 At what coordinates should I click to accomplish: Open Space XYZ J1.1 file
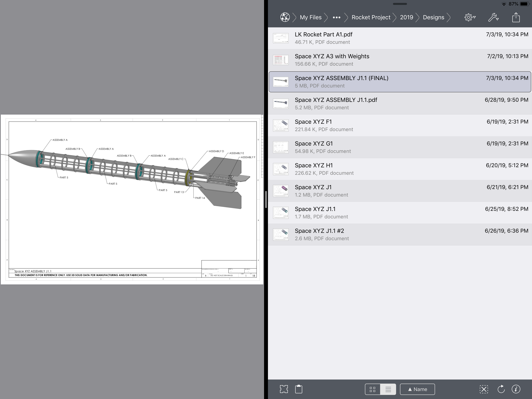pos(400,213)
